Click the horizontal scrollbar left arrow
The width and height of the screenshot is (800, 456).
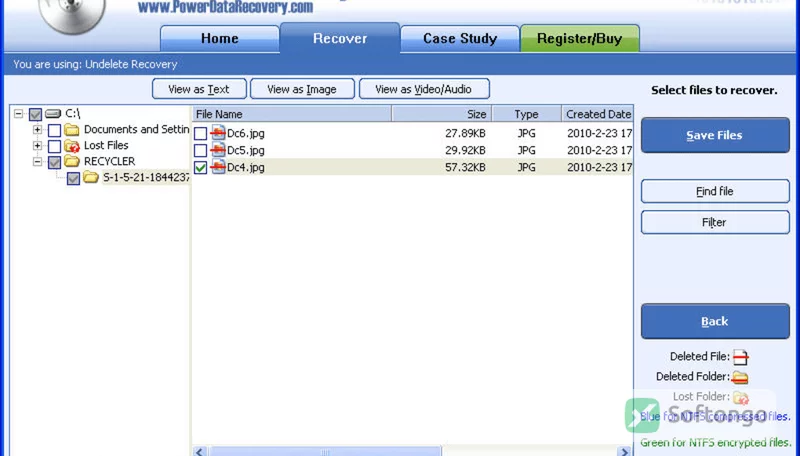[200, 451]
